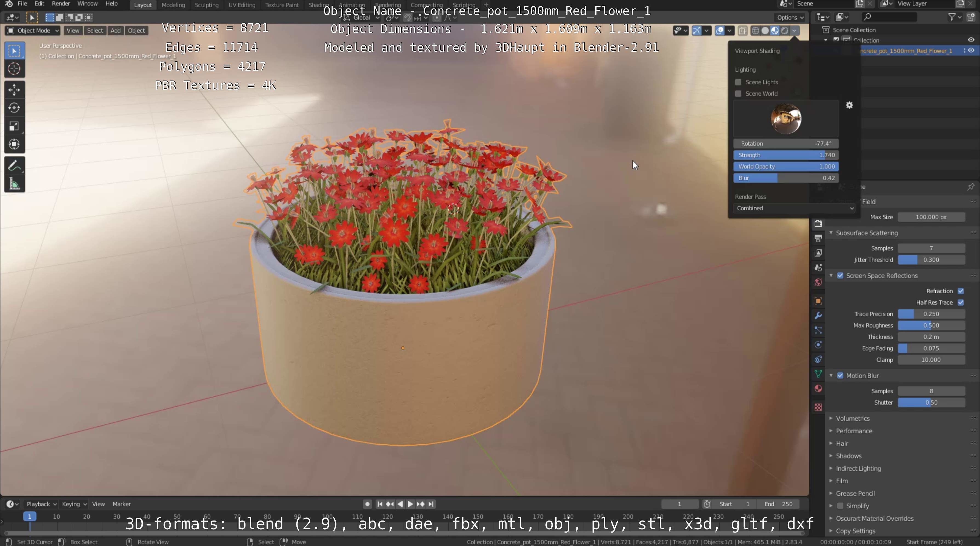Switch to UV Editing workspace tab
980x546 pixels.
pos(242,5)
